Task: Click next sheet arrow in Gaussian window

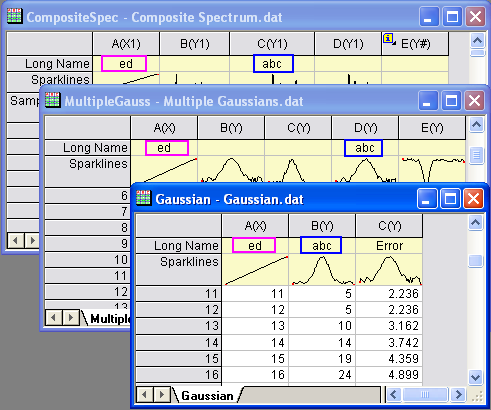Action: pos(162,395)
